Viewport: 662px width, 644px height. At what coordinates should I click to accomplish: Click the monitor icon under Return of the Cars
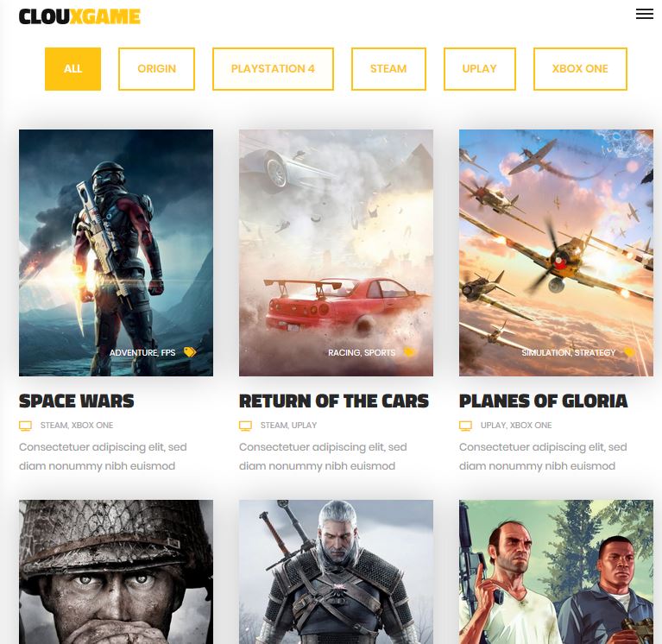(245, 426)
